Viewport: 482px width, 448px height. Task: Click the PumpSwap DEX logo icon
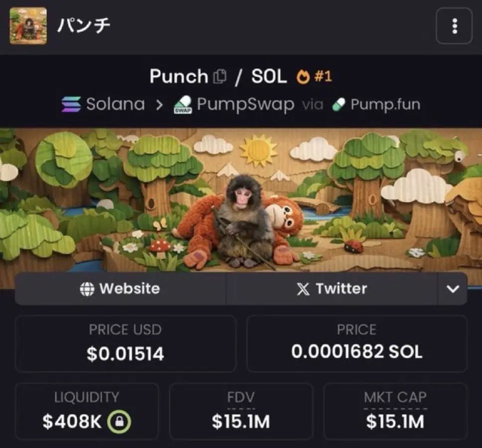[x=183, y=105]
